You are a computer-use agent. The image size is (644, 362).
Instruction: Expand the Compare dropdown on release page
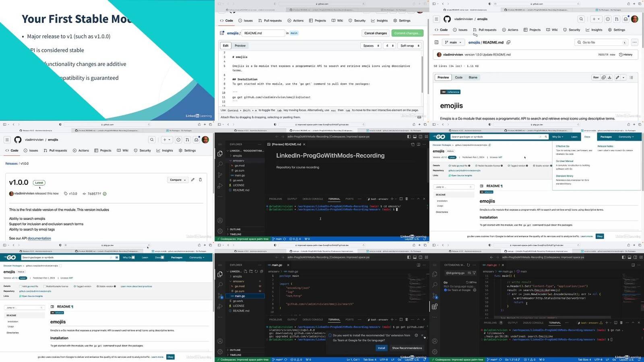[178, 180]
